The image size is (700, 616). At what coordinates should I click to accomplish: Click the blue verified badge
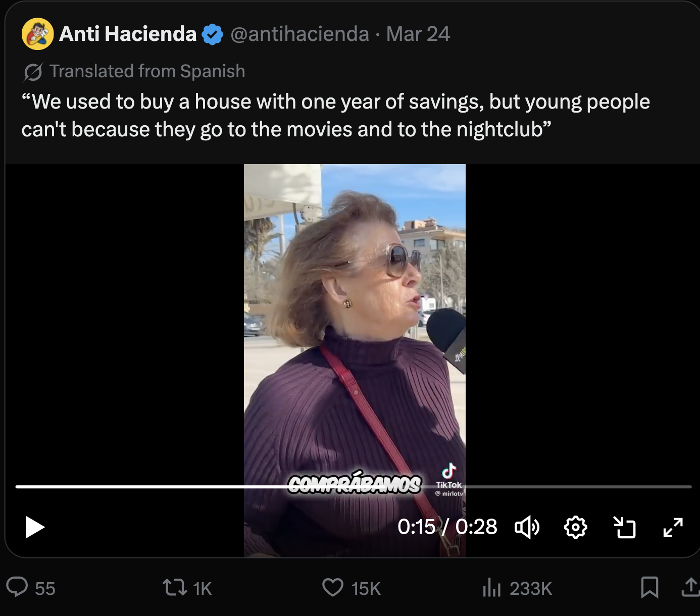tap(213, 34)
